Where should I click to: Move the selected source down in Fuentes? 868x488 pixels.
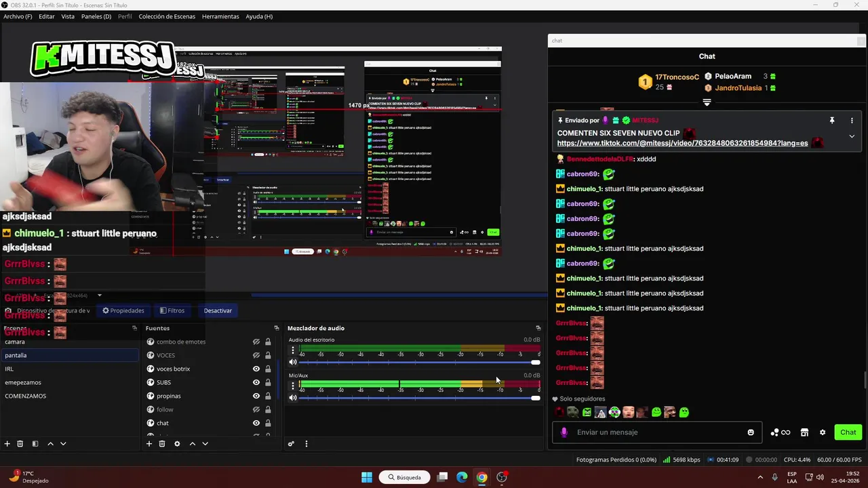[205, 444]
